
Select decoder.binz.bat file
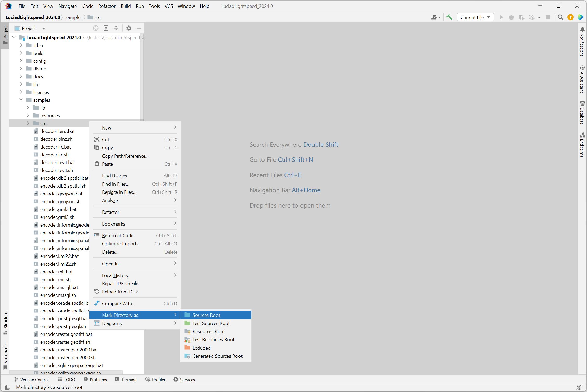coord(58,131)
